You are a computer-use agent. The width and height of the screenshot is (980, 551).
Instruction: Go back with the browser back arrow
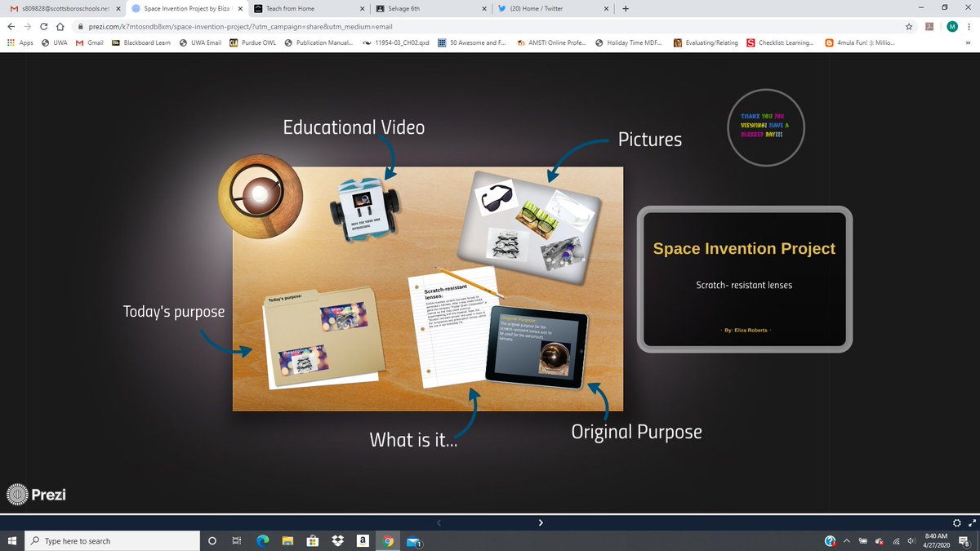point(10,26)
